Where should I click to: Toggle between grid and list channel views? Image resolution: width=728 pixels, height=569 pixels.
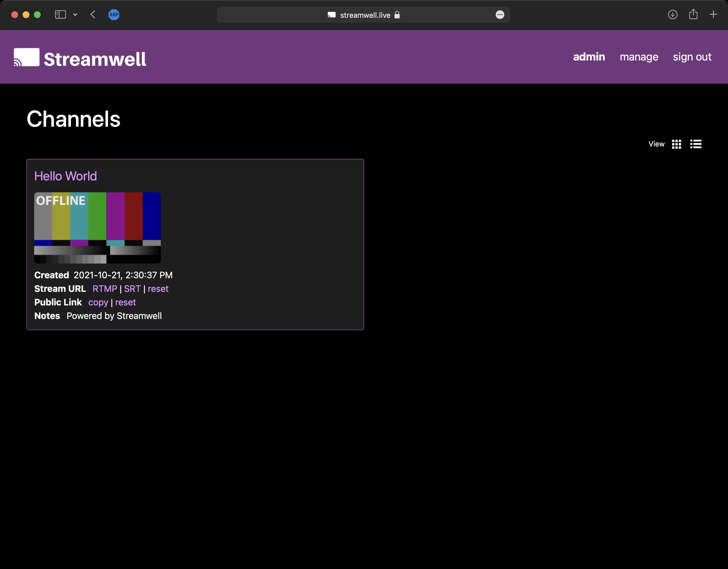click(x=677, y=144)
